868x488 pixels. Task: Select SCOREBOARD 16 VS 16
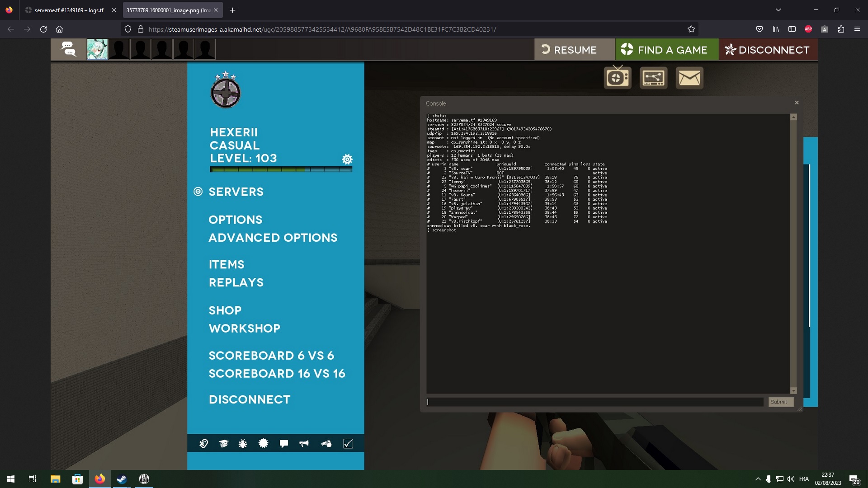[277, 374]
